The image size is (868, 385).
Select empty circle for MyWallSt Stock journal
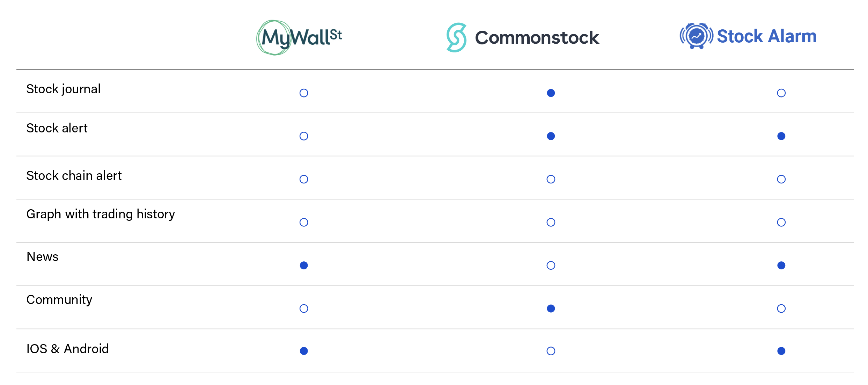pyautogui.click(x=304, y=93)
